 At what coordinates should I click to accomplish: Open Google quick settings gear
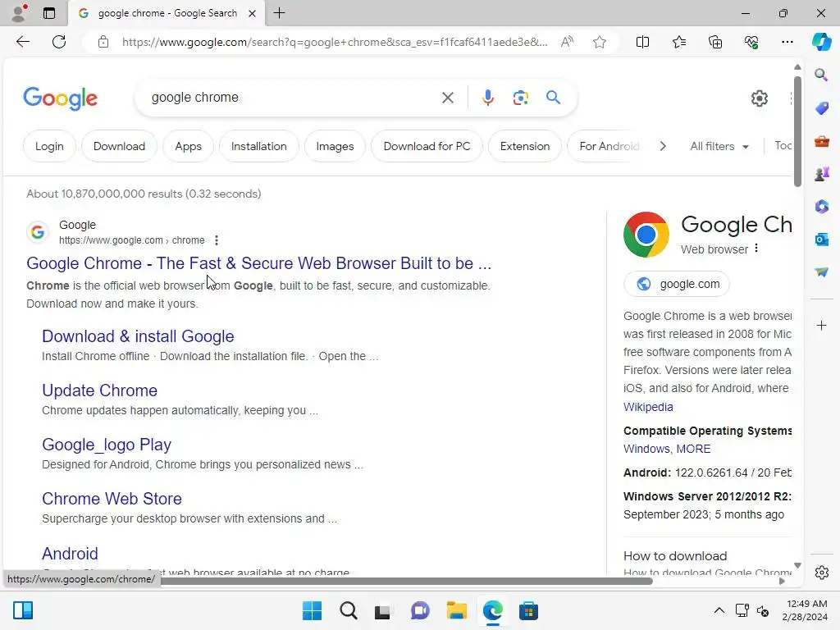pyautogui.click(x=759, y=98)
